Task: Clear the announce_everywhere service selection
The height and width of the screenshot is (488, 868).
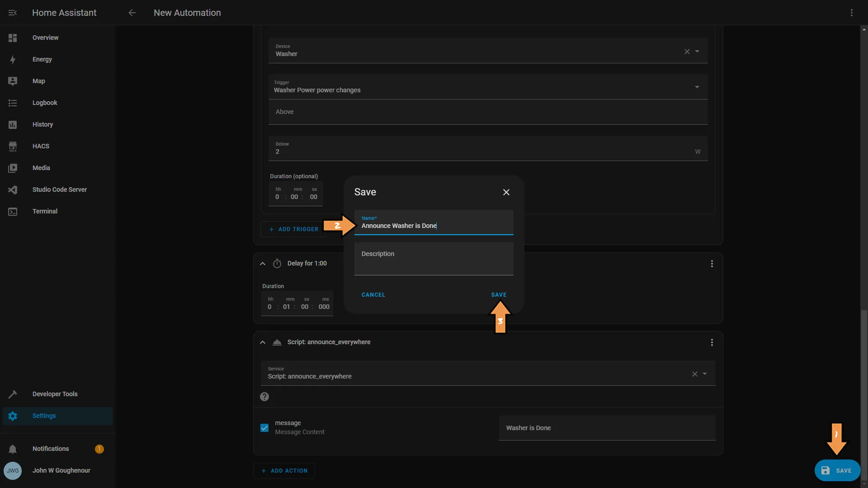Action: [694, 374]
